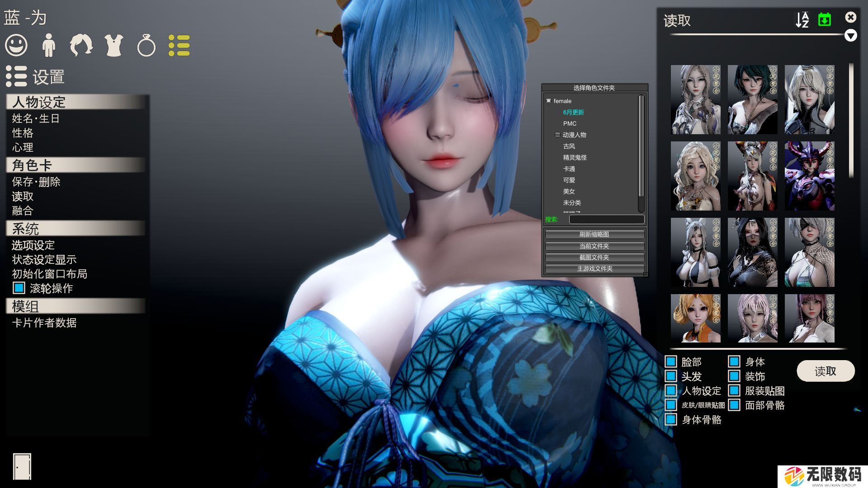Viewport: 868px width, 488px height.
Task: Open 状态设定显示 menu item
Action: coord(44,259)
